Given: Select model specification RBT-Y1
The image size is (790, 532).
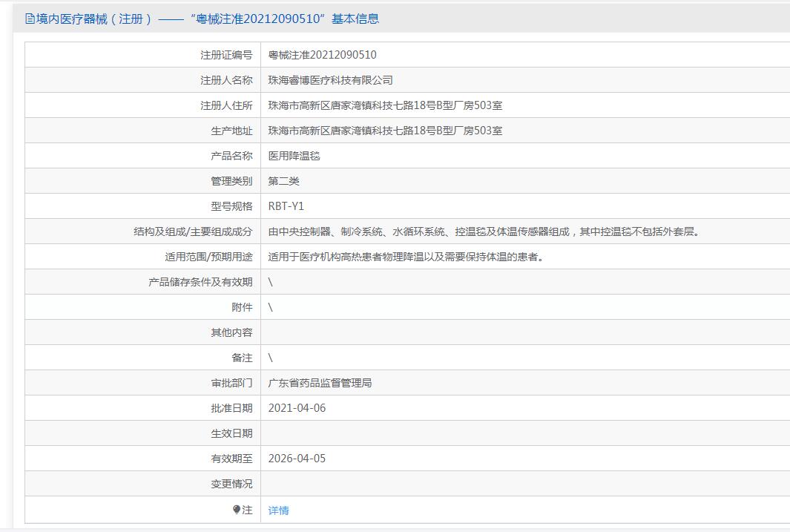Looking at the screenshot, I should [286, 206].
